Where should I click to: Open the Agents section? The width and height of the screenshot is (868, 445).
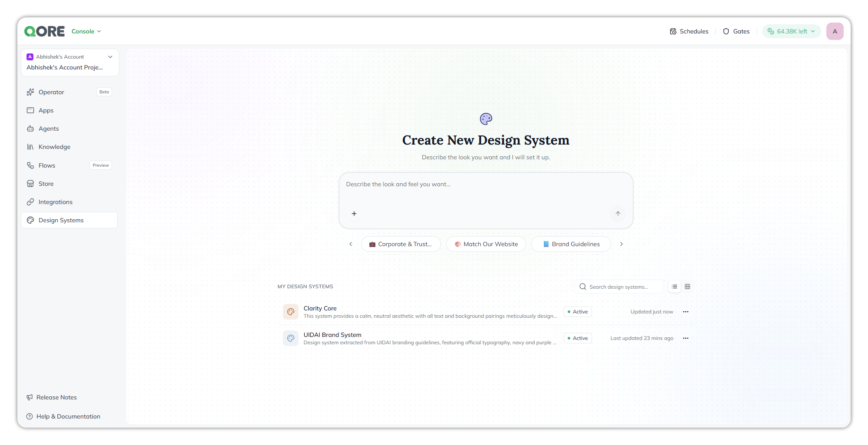pos(69,129)
